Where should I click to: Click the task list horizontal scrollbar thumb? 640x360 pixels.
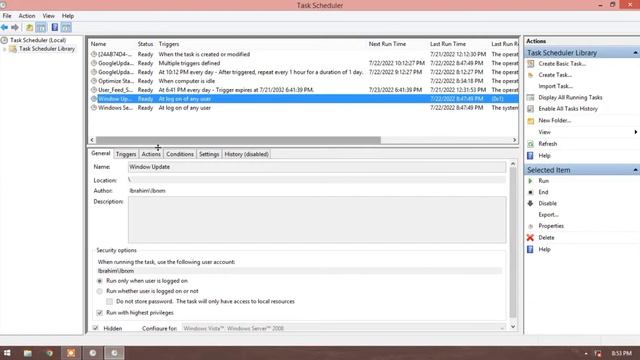point(238,140)
